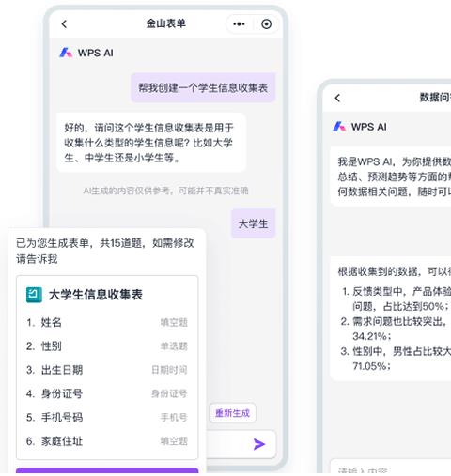
Task: Send the message with the purple arrow
Action: click(x=259, y=444)
